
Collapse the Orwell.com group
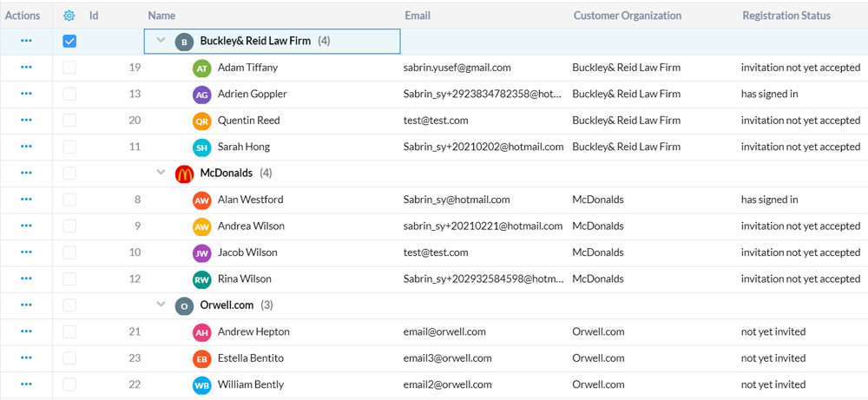[x=161, y=305]
